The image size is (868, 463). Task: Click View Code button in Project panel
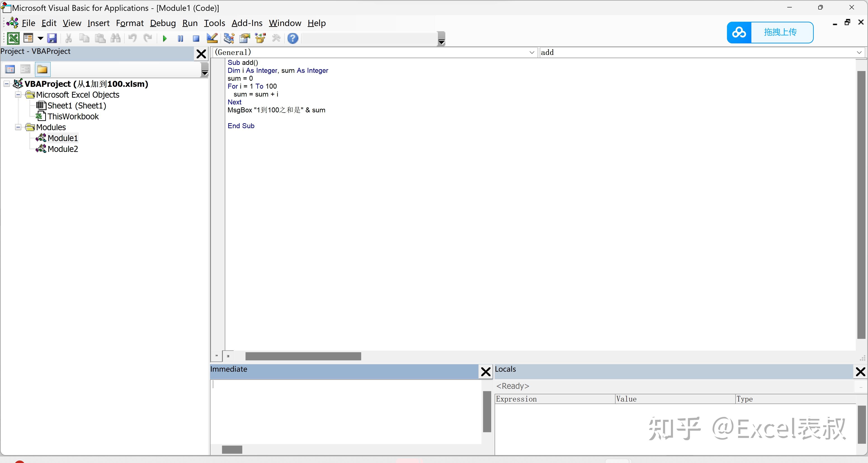pos(10,69)
